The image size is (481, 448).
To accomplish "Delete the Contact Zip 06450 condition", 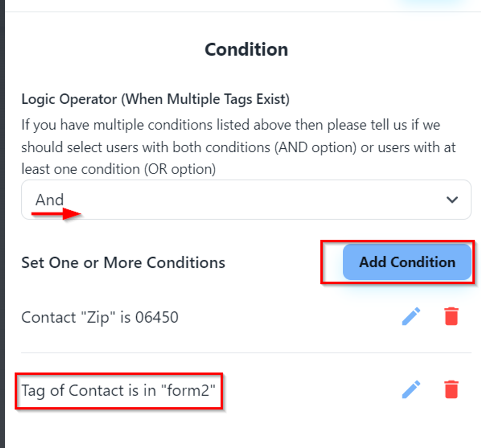I will coord(451,317).
